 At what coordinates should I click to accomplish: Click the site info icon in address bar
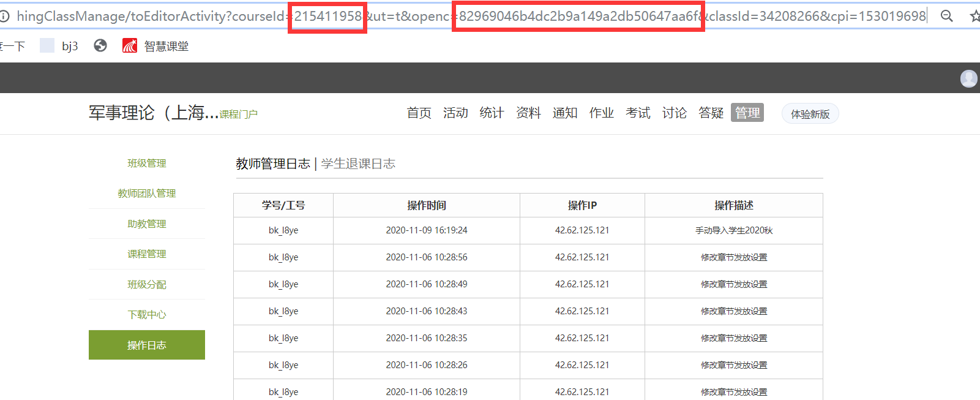[x=4, y=16]
